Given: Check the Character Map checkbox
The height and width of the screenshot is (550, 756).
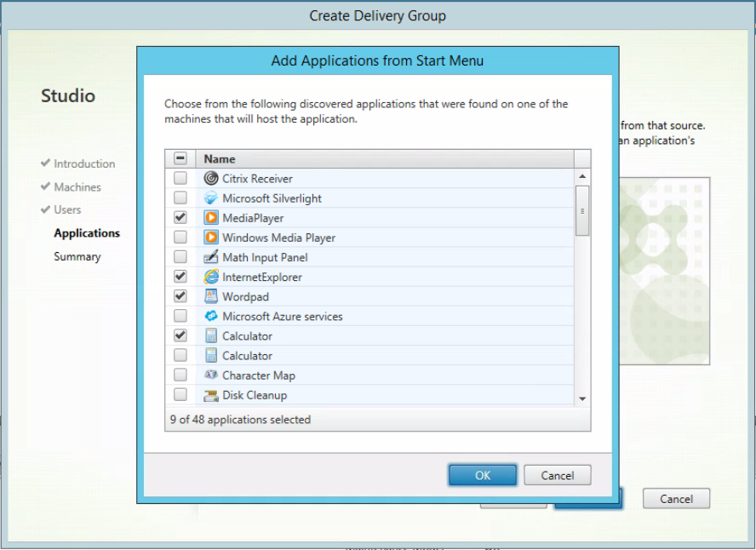Looking at the screenshot, I should 180,375.
